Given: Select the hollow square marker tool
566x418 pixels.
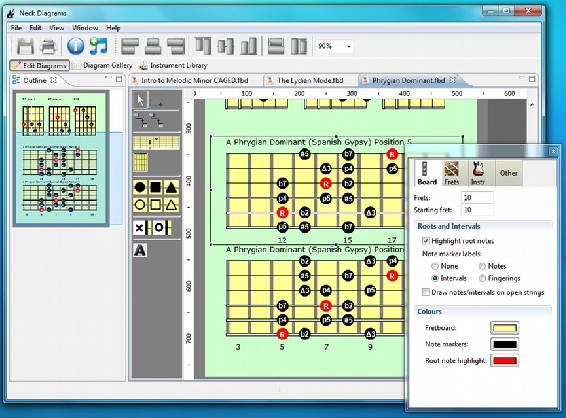Looking at the screenshot, I should pyautogui.click(x=156, y=205).
